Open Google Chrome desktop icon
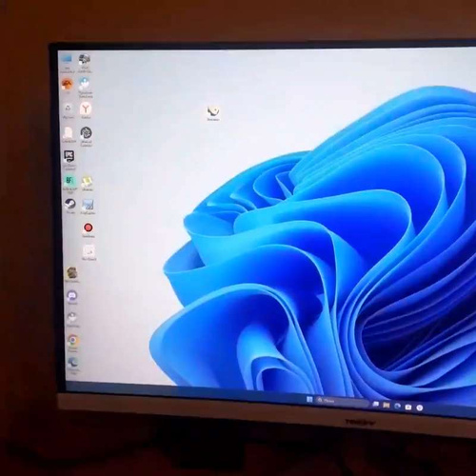 coord(72,340)
